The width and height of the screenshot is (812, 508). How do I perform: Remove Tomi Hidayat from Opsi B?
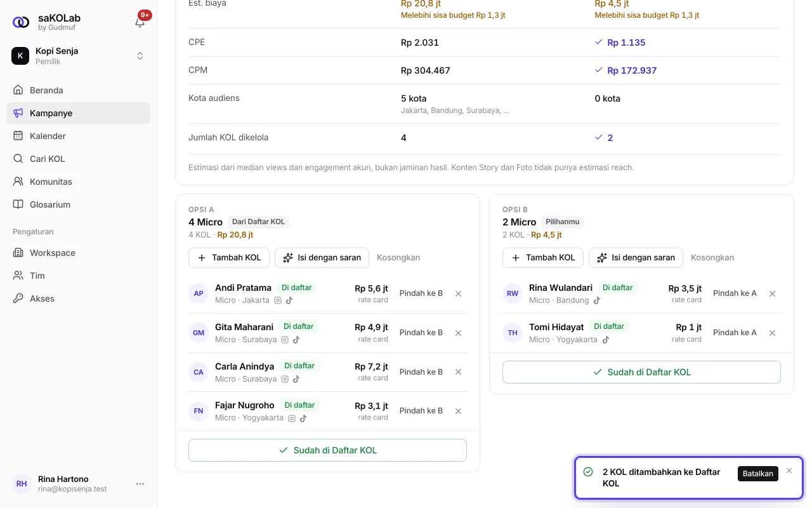[x=772, y=333]
